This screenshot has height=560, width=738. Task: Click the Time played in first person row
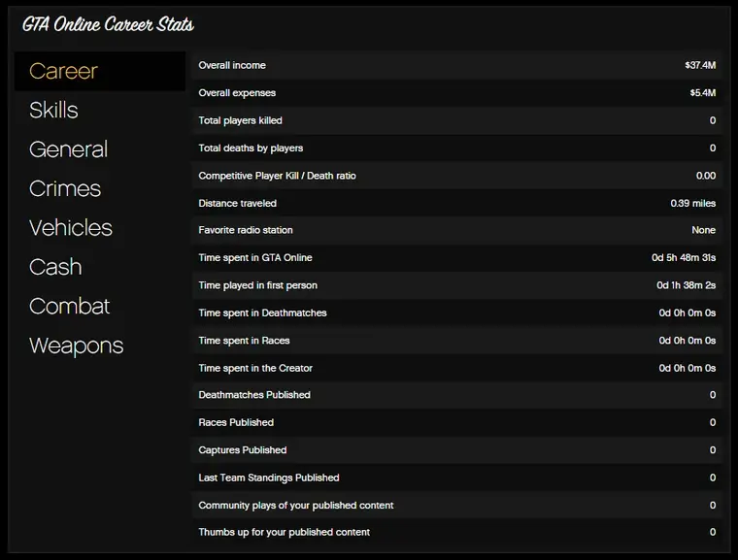pyautogui.click(x=456, y=285)
